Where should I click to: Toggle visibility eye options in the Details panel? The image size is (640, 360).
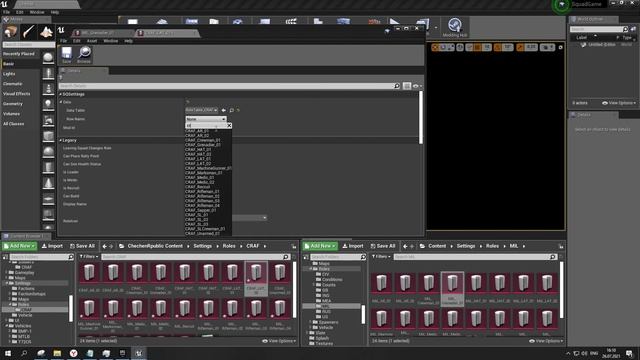tap(417, 86)
